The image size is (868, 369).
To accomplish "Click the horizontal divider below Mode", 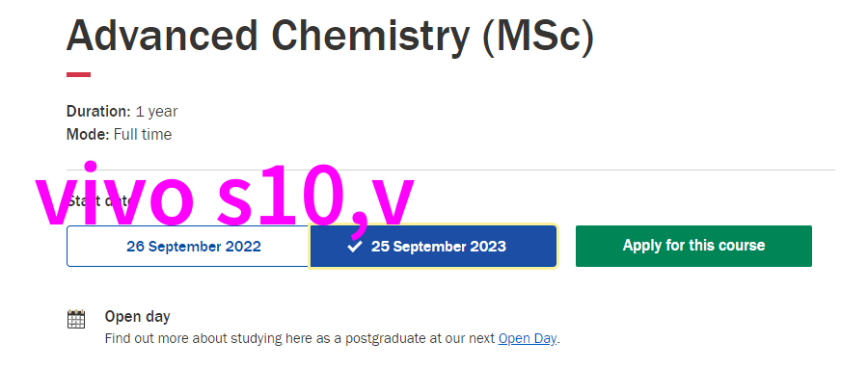I will (450, 170).
